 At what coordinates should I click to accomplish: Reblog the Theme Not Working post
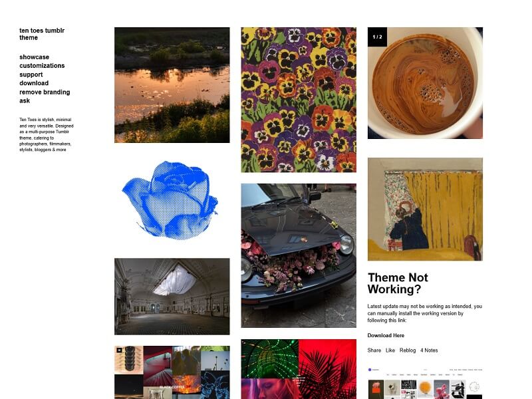point(408,350)
